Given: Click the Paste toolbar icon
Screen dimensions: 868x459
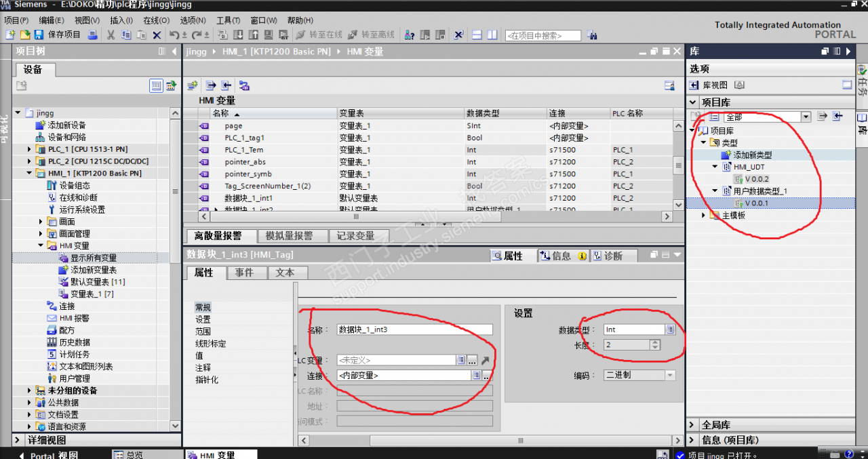Looking at the screenshot, I should [142, 35].
